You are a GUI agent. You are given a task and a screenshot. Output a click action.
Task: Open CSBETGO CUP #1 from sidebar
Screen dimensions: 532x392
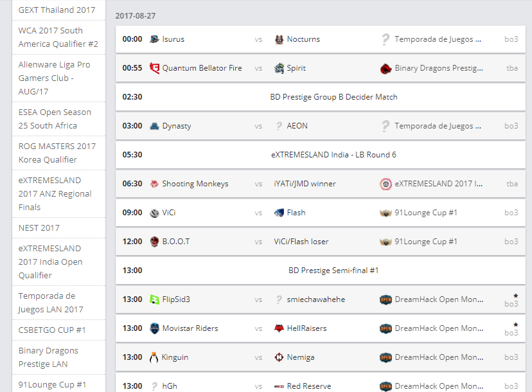[x=51, y=330]
